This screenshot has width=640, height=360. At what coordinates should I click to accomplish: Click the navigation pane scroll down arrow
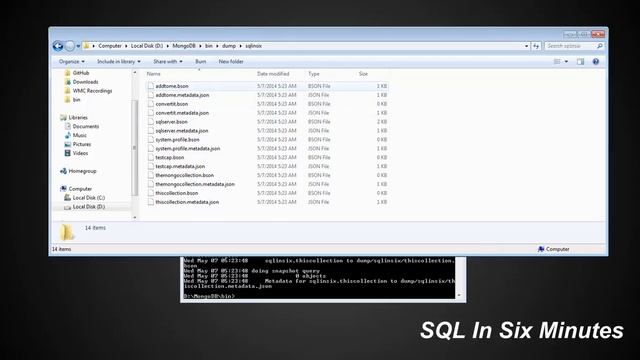tap(135, 218)
